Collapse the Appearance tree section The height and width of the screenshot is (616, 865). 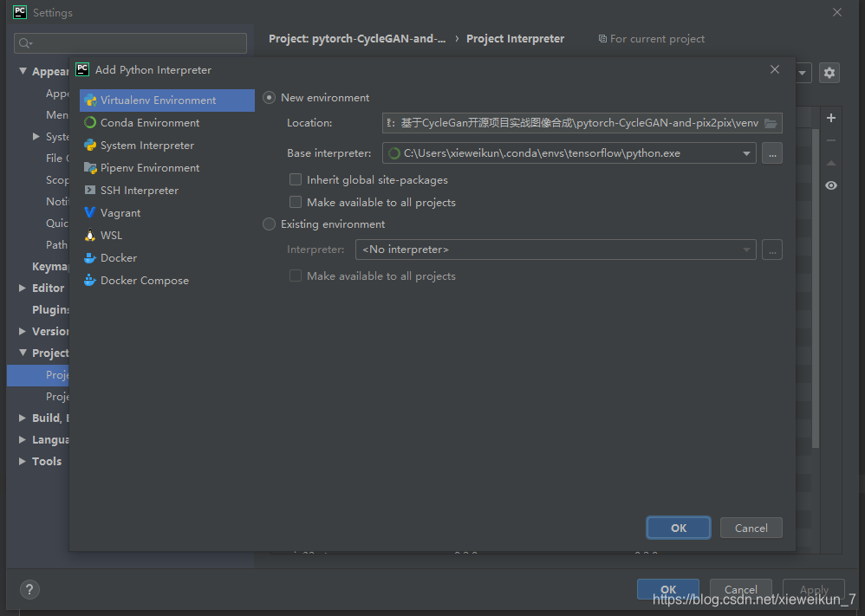[23, 71]
